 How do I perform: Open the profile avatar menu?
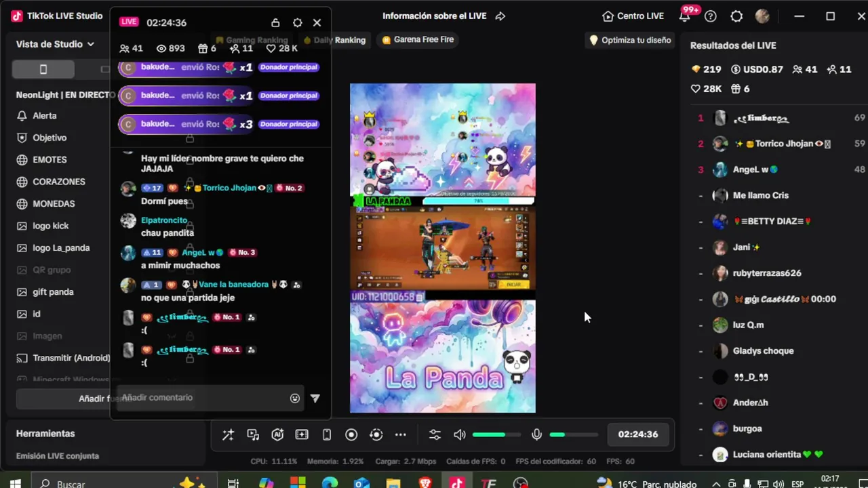click(x=762, y=16)
